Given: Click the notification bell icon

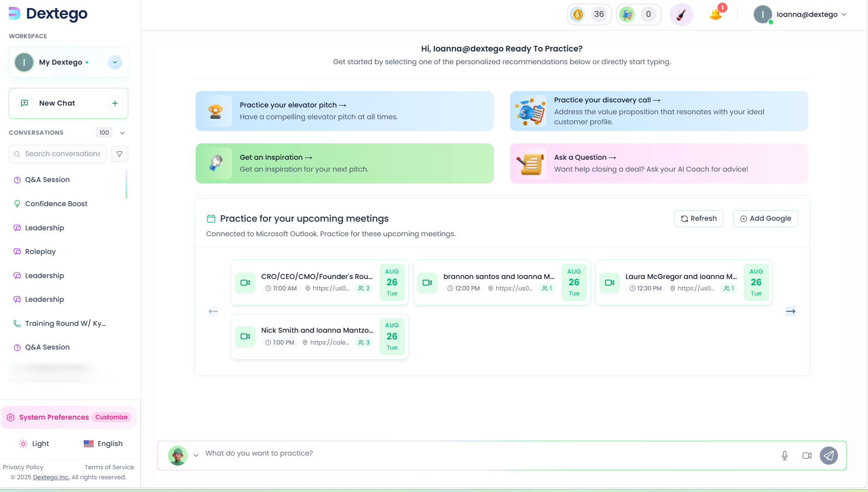Looking at the screenshot, I should coord(715,15).
